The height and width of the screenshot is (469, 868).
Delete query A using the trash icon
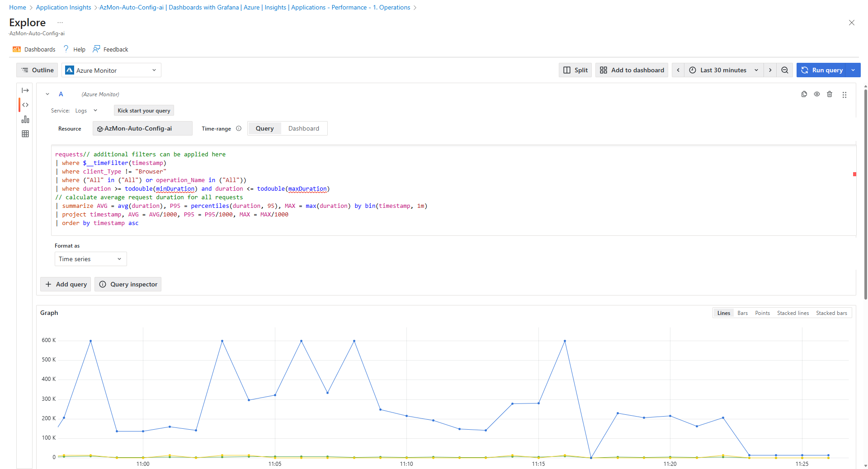click(829, 94)
